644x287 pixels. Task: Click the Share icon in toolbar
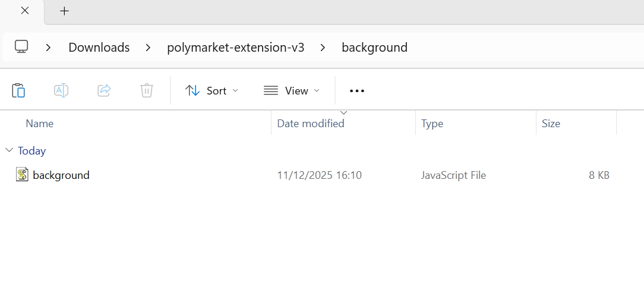coord(104,90)
